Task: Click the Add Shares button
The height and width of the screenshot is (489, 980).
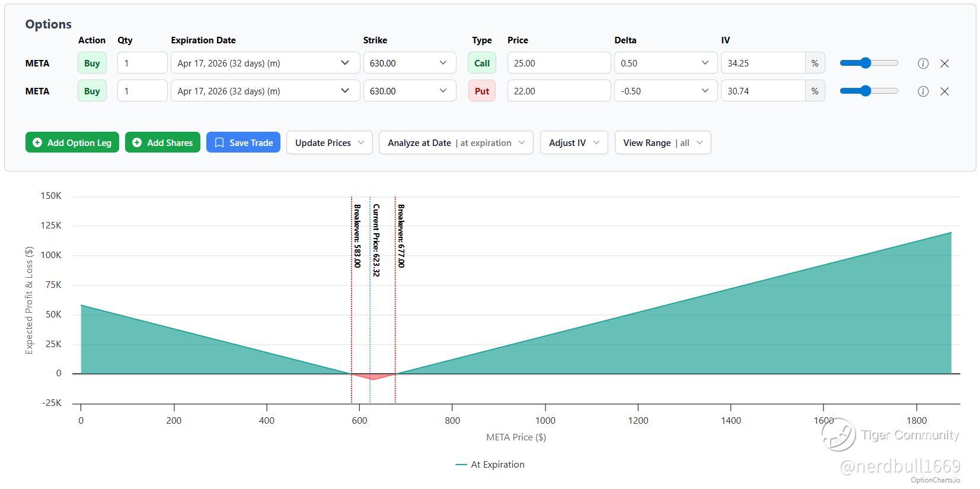Action: click(x=162, y=143)
